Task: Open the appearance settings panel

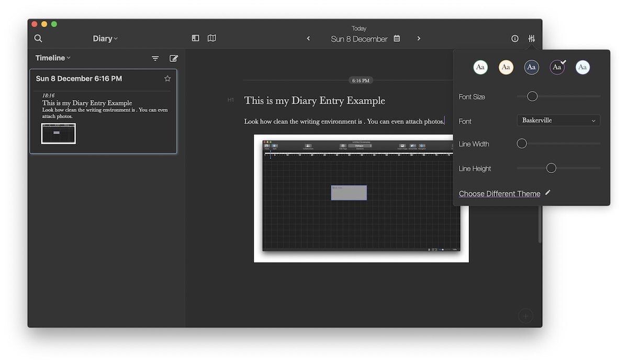Action: click(532, 38)
